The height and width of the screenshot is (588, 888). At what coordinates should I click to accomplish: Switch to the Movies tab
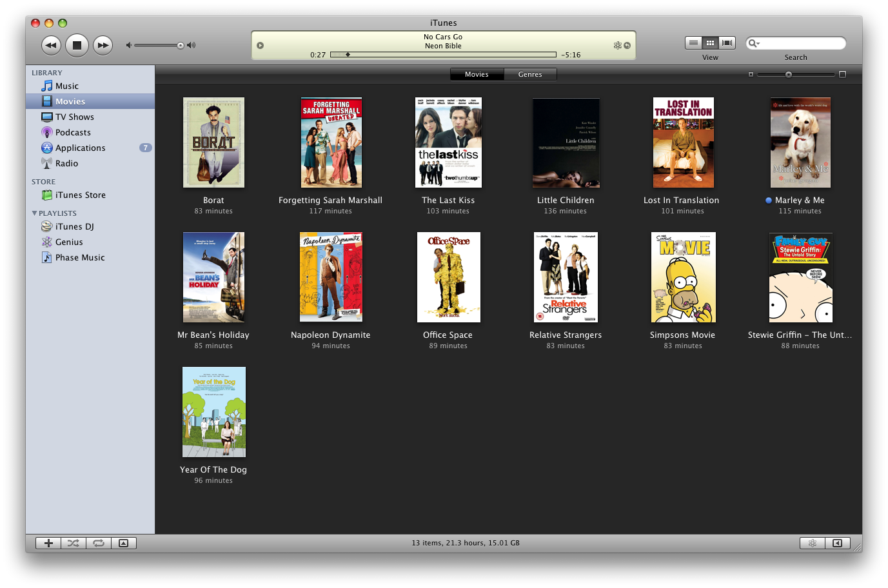477,74
